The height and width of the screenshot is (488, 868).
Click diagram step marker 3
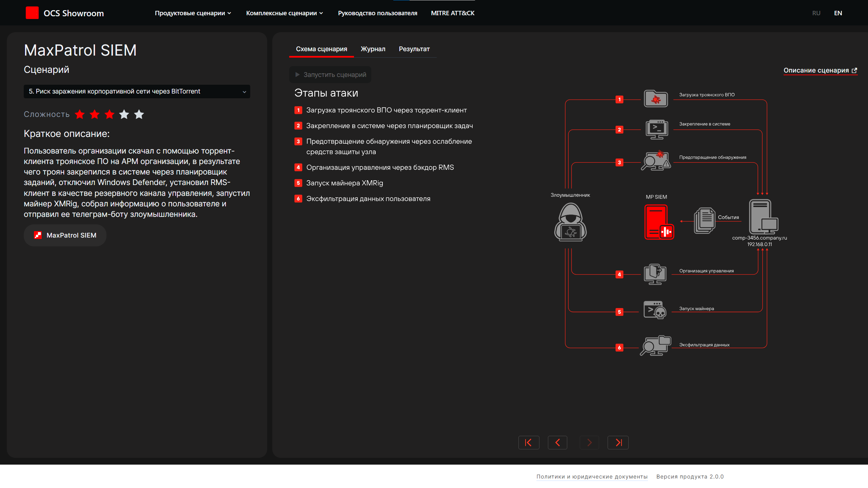pyautogui.click(x=619, y=163)
